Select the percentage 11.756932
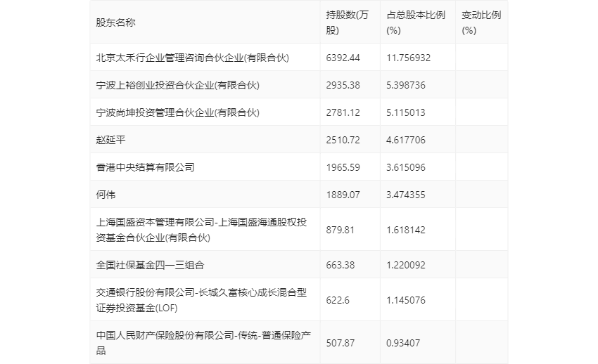Viewport: 598px width, 364px height. 409,58
